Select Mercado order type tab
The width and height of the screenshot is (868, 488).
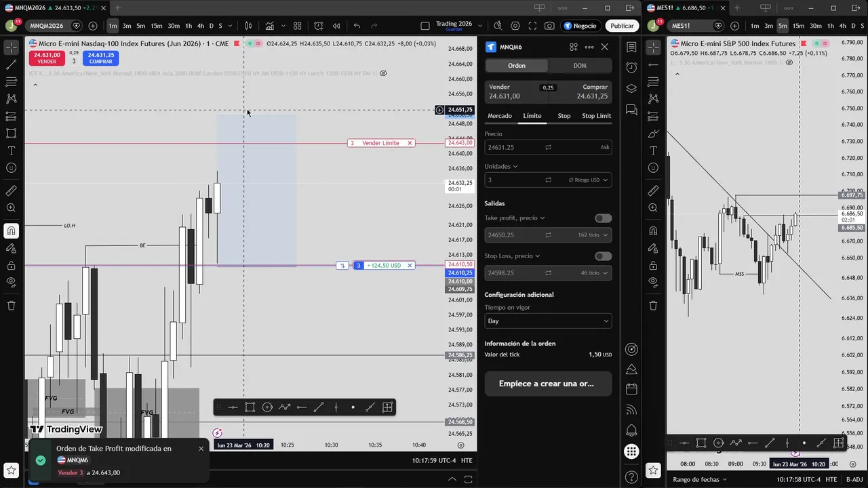pos(500,116)
